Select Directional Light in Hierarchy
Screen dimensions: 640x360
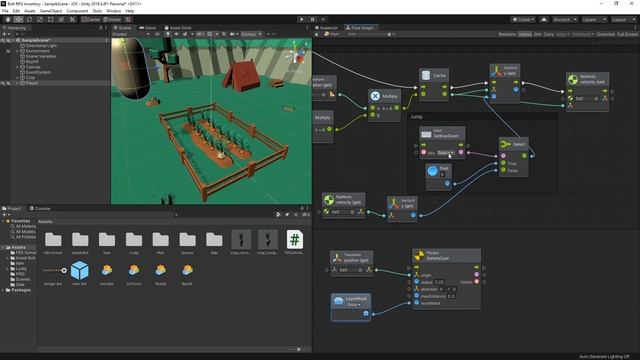[x=41, y=46]
